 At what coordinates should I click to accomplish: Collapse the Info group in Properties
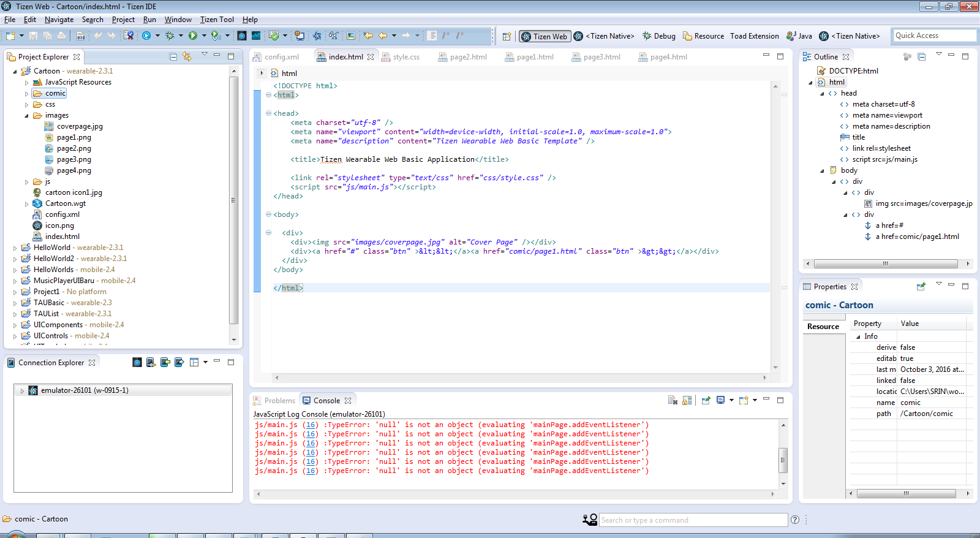click(858, 337)
